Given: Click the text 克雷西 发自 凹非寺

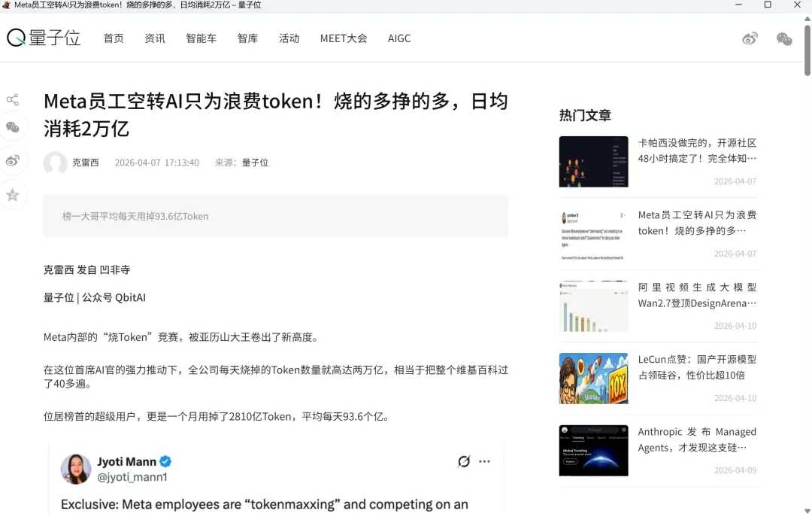Looking at the screenshot, I should 86,269.
